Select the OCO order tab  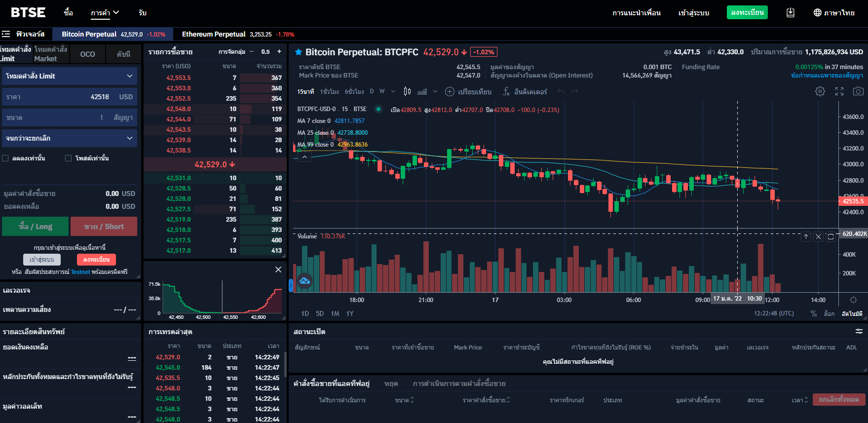pos(88,54)
